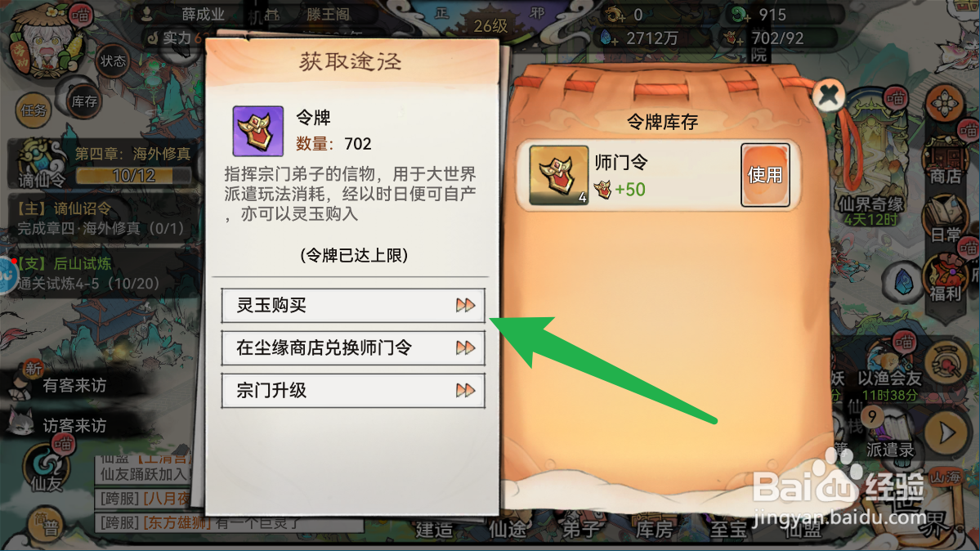Open 在尘缘商店兑换师门令 option

[353, 347]
